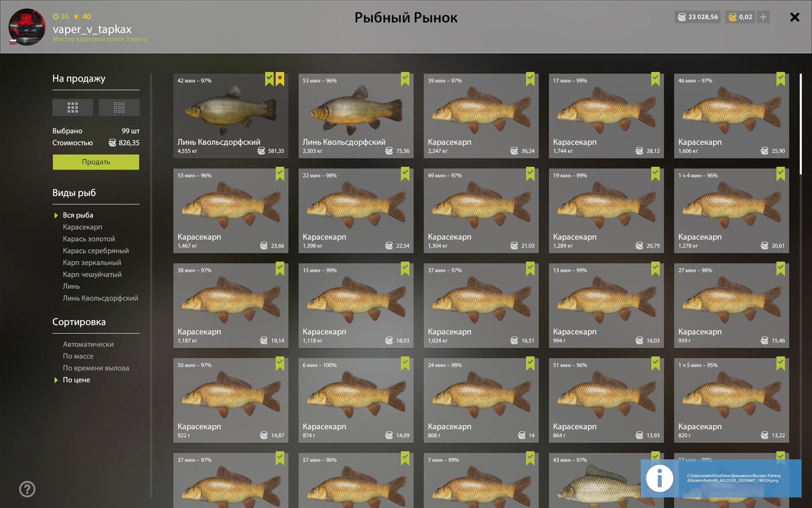Viewport: 812px width, 508px height.
Task: Toggle selection mark on Карасекарп 1,467 кг
Action: [x=280, y=174]
